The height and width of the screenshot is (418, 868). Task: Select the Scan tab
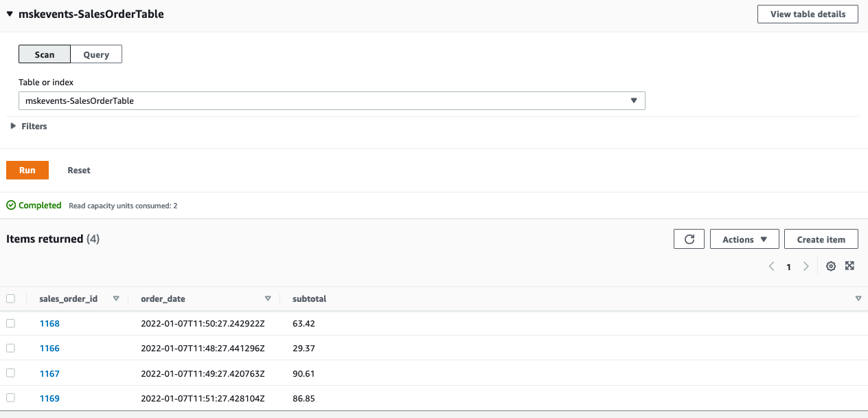(x=44, y=54)
